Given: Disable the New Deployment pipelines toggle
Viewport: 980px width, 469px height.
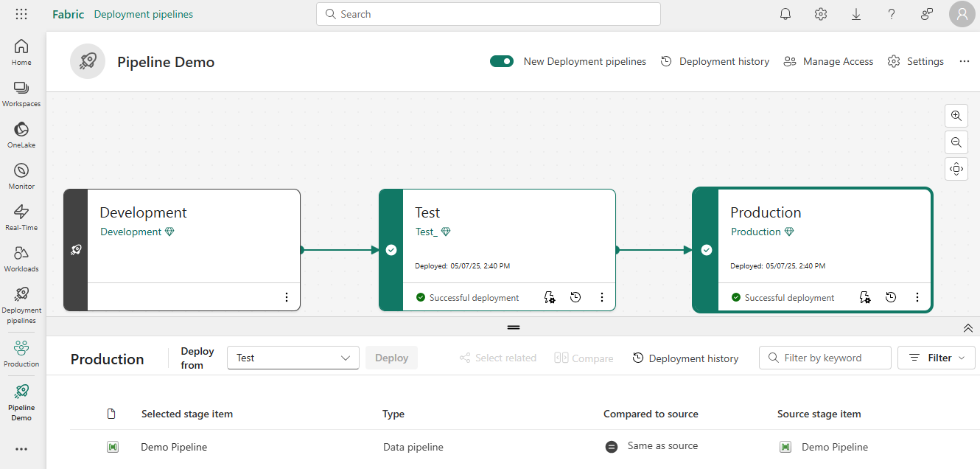Looking at the screenshot, I should [x=502, y=61].
